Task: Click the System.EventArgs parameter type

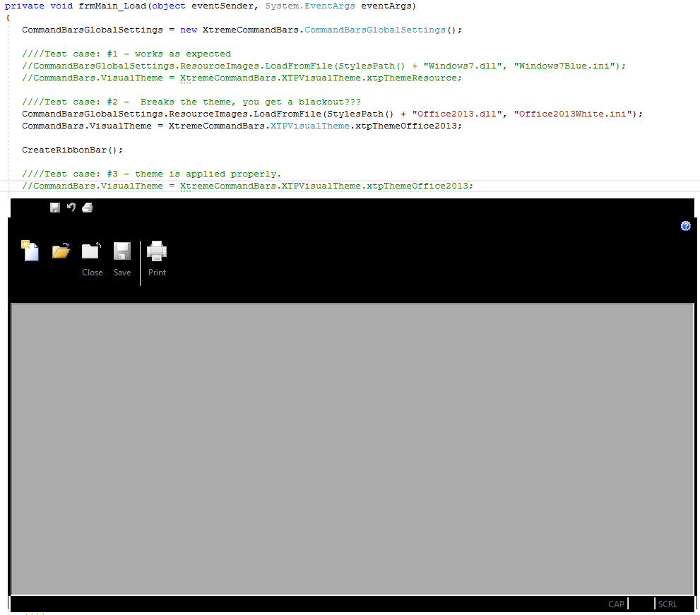Action: [310, 6]
